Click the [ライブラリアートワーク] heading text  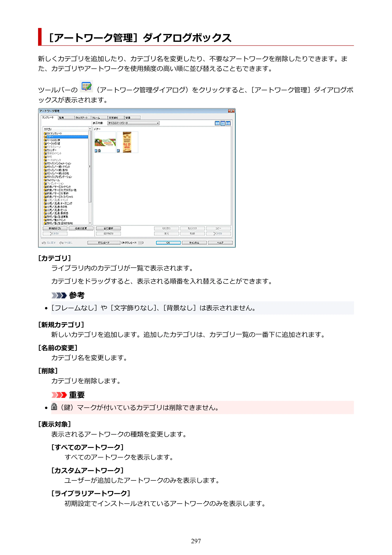(91, 493)
